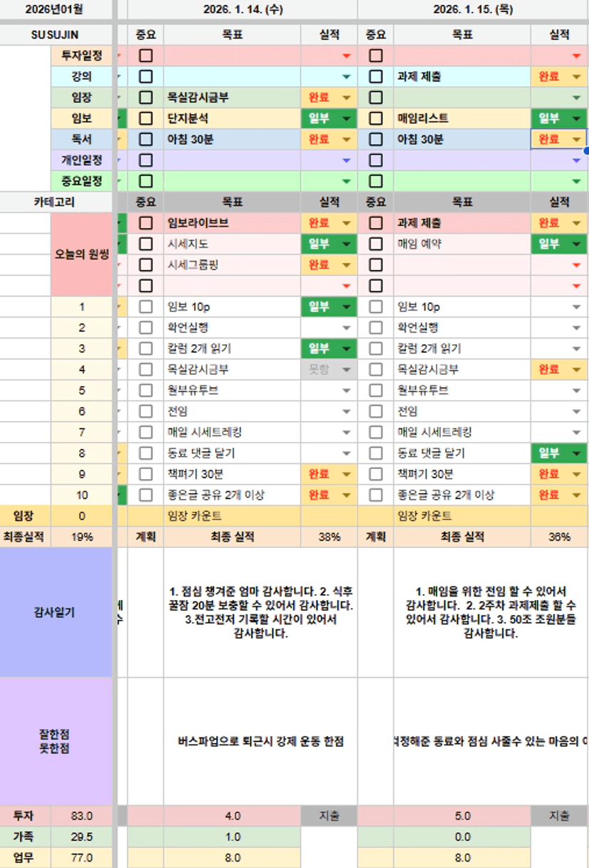589x868 pixels.
Task: Select the 시세그룹핑 goal cell
Action: (232, 265)
